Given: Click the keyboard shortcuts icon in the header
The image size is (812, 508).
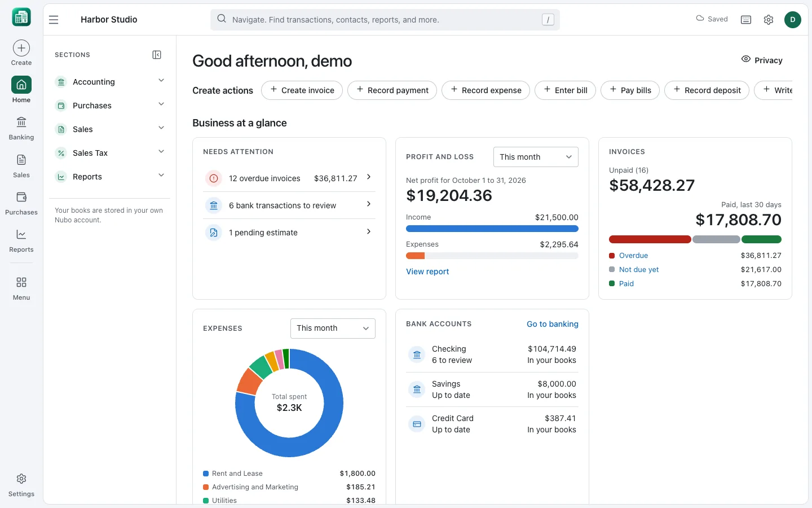Looking at the screenshot, I should point(746,20).
